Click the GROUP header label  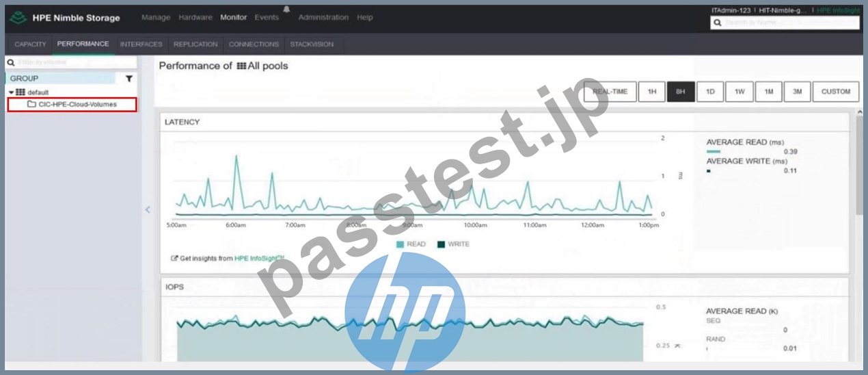25,79
